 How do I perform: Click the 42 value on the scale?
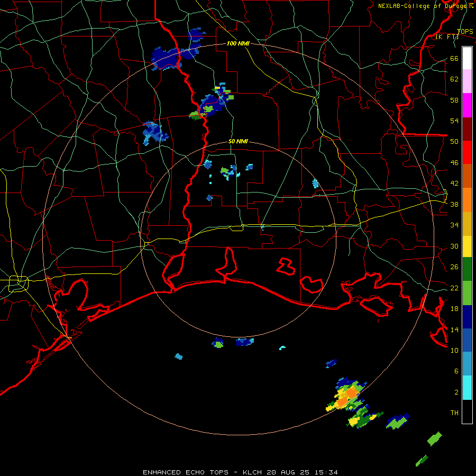454,183
